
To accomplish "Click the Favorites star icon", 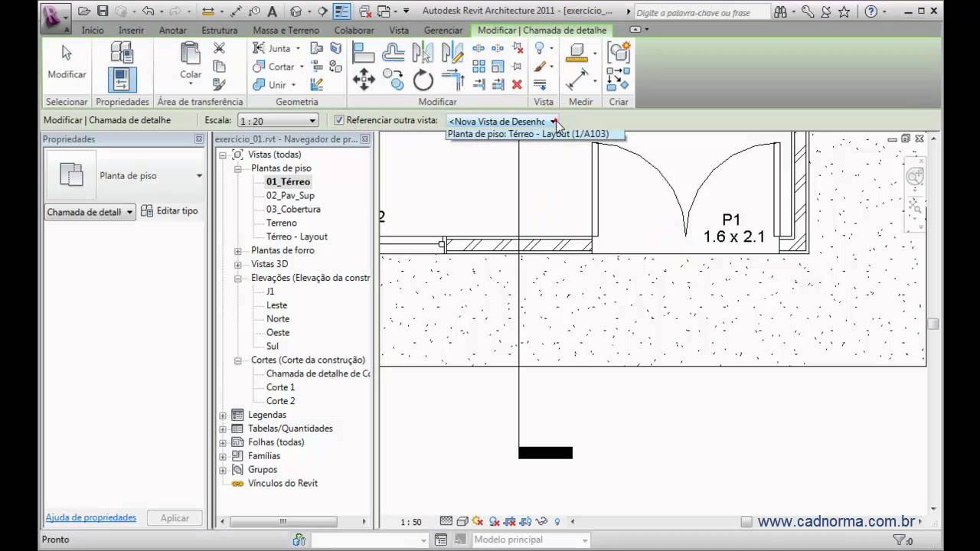I will (x=844, y=11).
